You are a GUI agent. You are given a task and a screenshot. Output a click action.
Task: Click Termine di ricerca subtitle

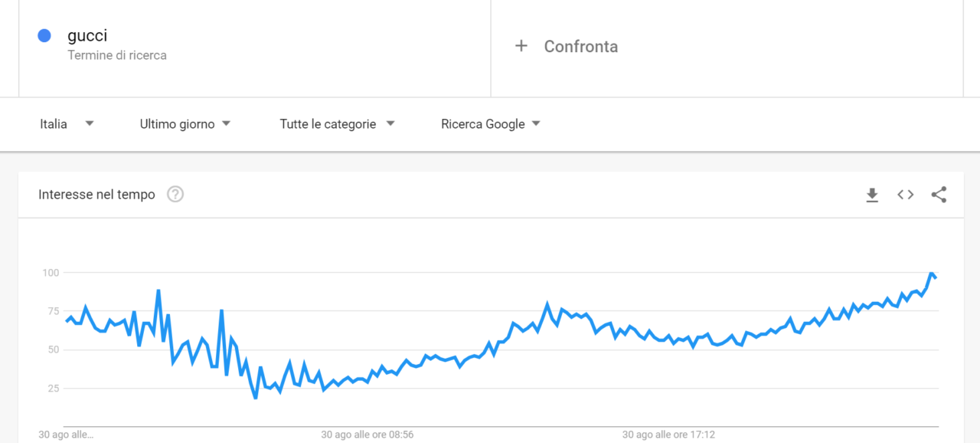[117, 55]
